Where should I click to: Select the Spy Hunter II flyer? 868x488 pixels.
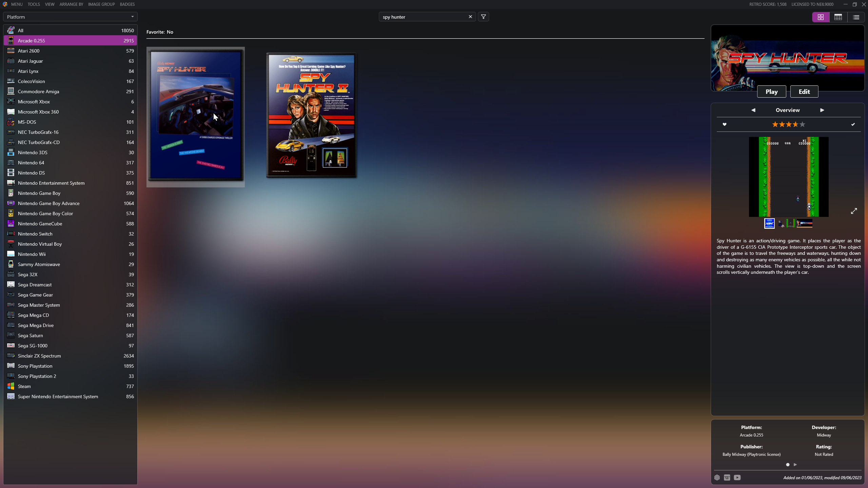(311, 115)
